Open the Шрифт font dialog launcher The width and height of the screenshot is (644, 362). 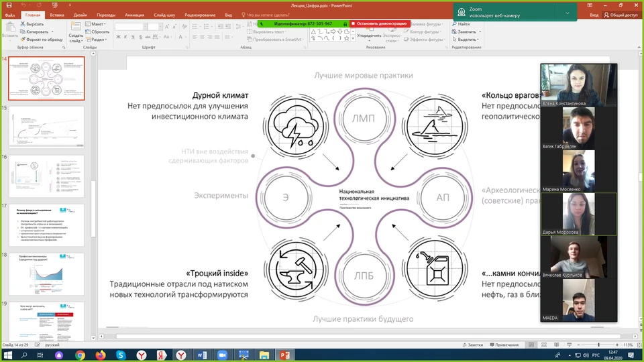coord(187,48)
